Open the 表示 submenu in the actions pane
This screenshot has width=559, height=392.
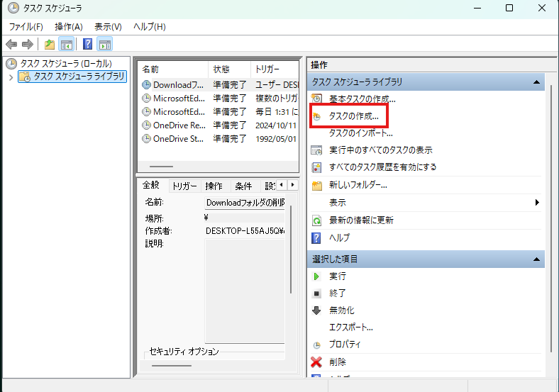(x=536, y=203)
